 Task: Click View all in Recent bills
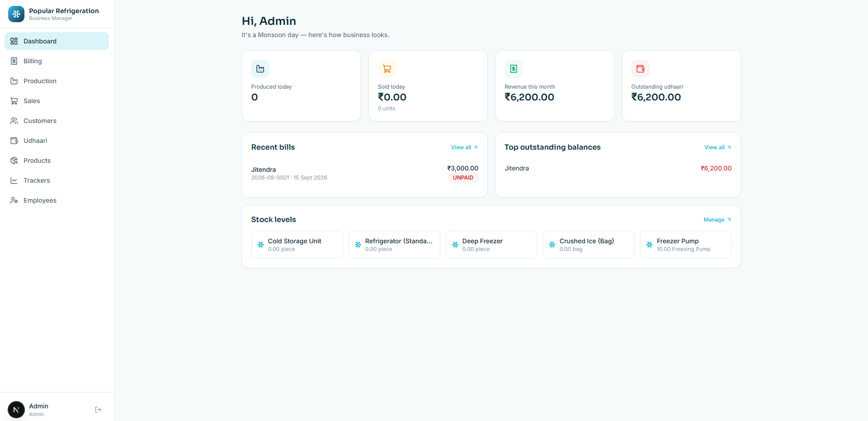464,147
